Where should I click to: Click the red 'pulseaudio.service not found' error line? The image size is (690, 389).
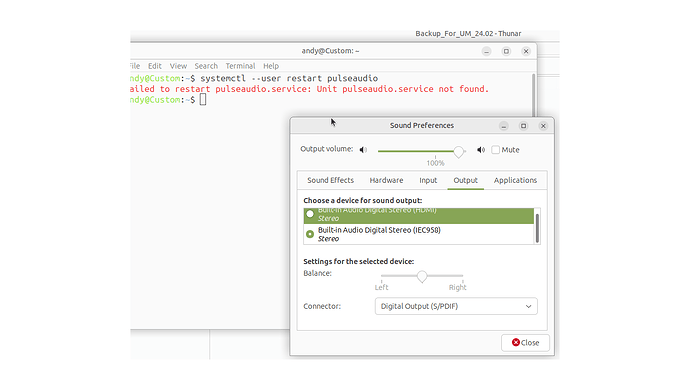click(x=310, y=89)
